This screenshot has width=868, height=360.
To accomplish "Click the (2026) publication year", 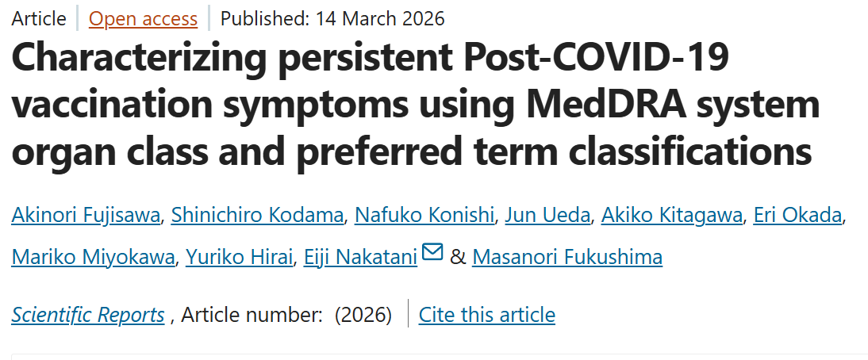I will (363, 315).
